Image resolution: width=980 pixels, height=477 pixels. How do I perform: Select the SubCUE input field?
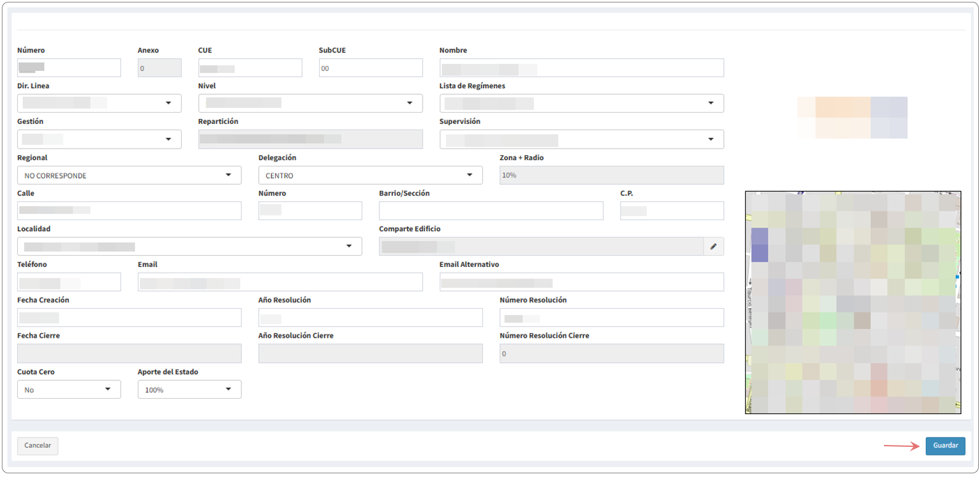[x=370, y=68]
